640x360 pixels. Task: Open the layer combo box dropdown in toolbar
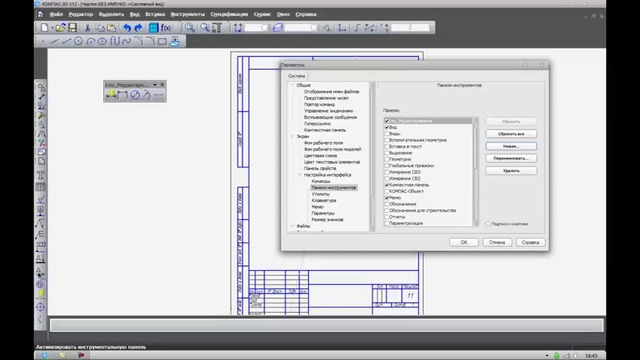tap(313, 28)
